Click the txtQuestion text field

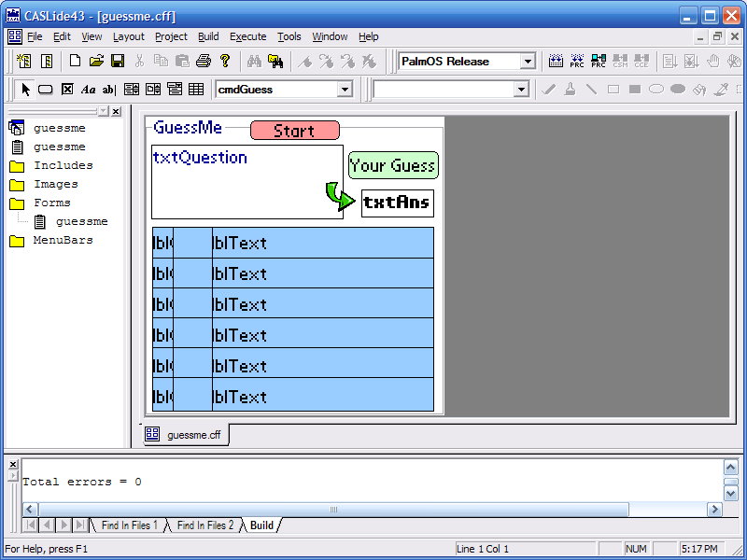point(247,181)
